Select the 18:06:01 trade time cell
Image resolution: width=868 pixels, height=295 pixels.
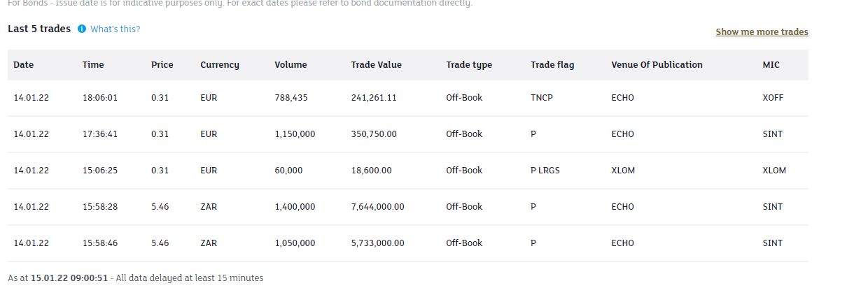100,98
